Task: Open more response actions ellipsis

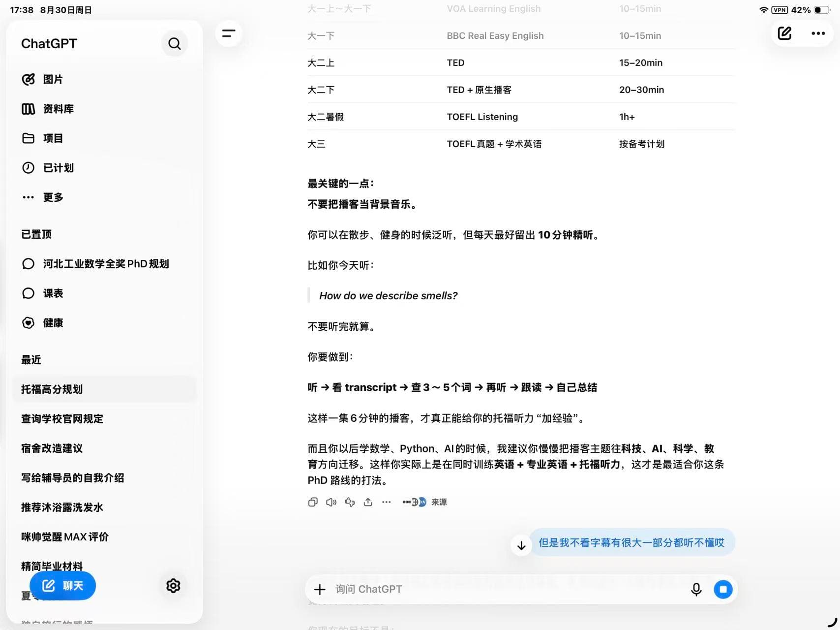Action: (x=387, y=502)
